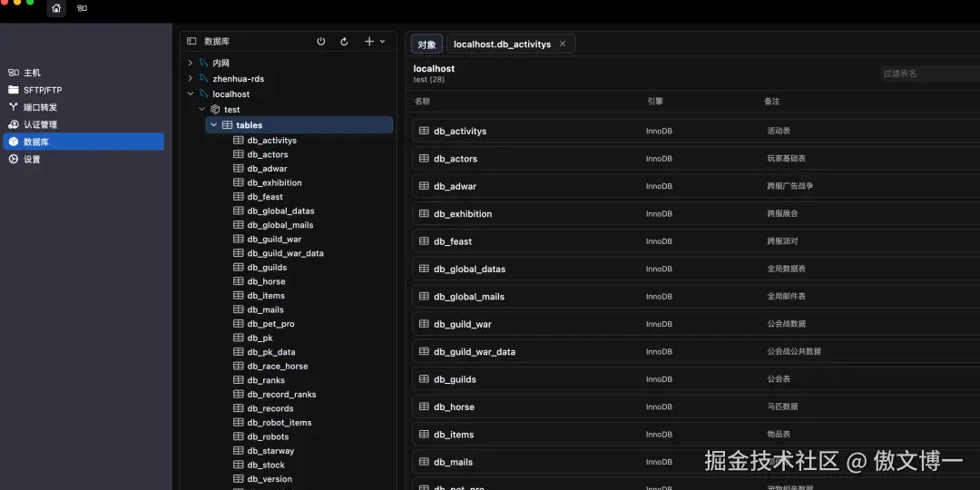The height and width of the screenshot is (490, 980).
Task: Select db_record_ranks in the tree
Action: point(281,395)
